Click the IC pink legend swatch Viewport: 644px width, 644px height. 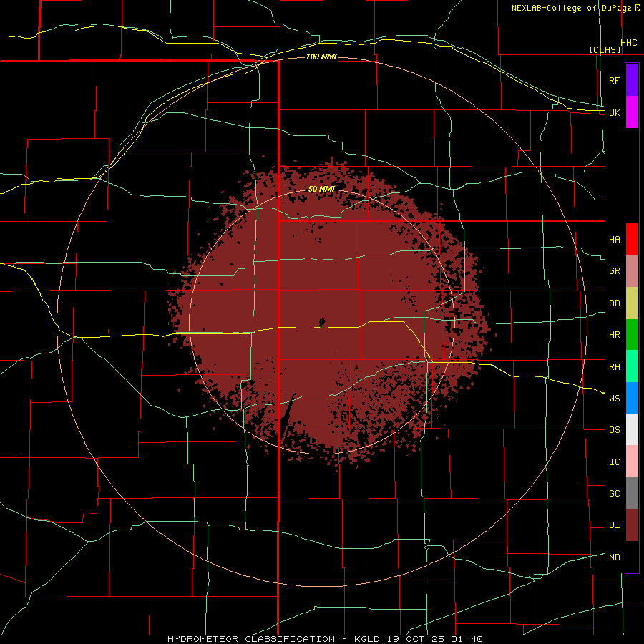(x=632, y=462)
